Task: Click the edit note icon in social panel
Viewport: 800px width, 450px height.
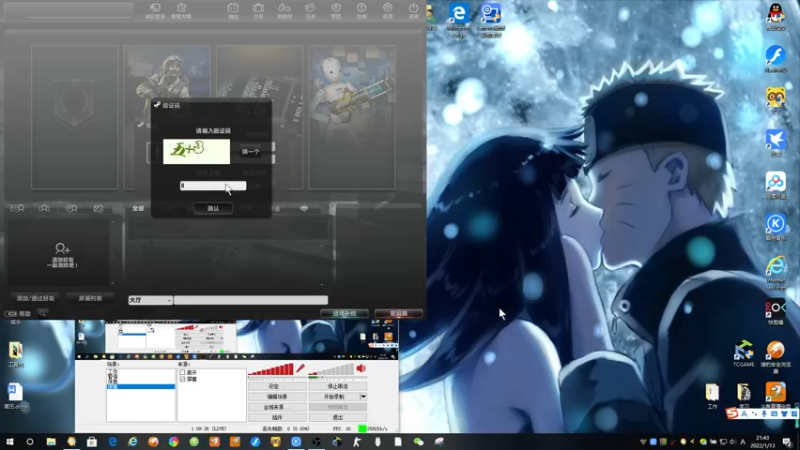Action: 98,208
